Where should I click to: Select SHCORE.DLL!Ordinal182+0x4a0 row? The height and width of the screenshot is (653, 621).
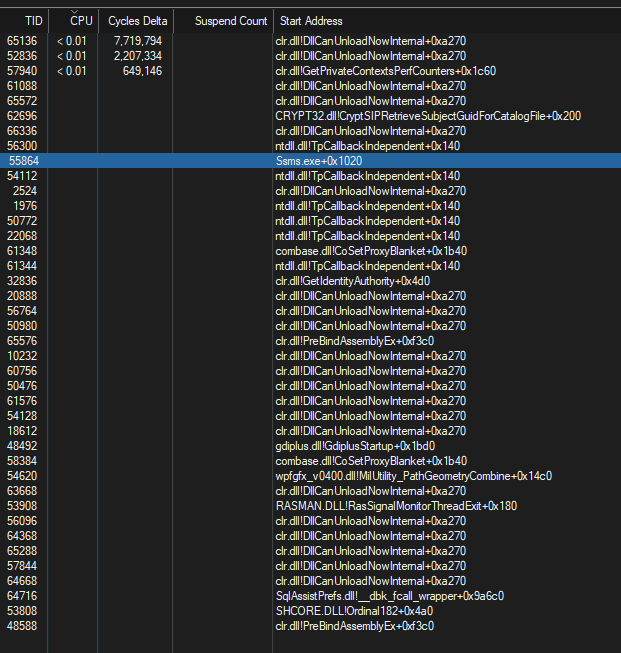pyautogui.click(x=310, y=611)
